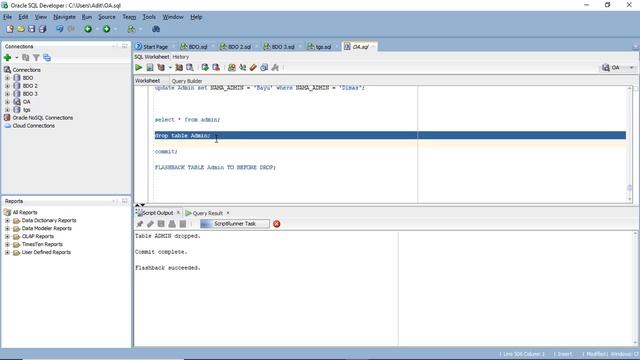
Task: Click the ScriptRunner Task progress bar
Action: tap(235, 224)
